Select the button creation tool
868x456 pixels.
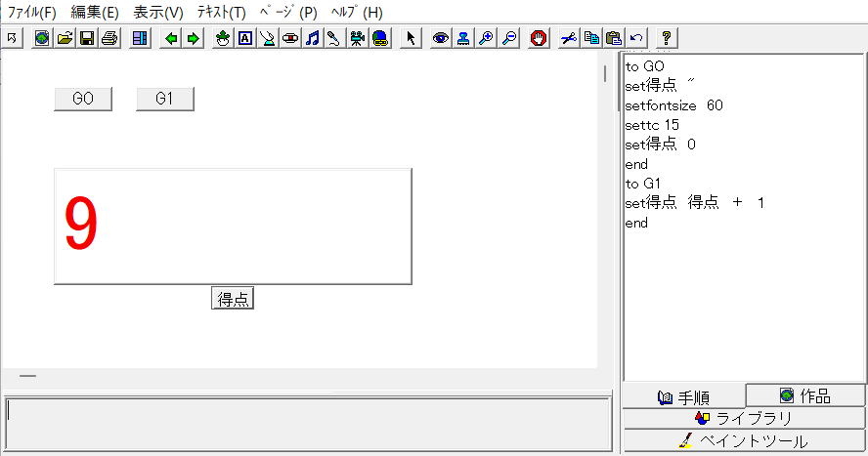tap(268, 38)
